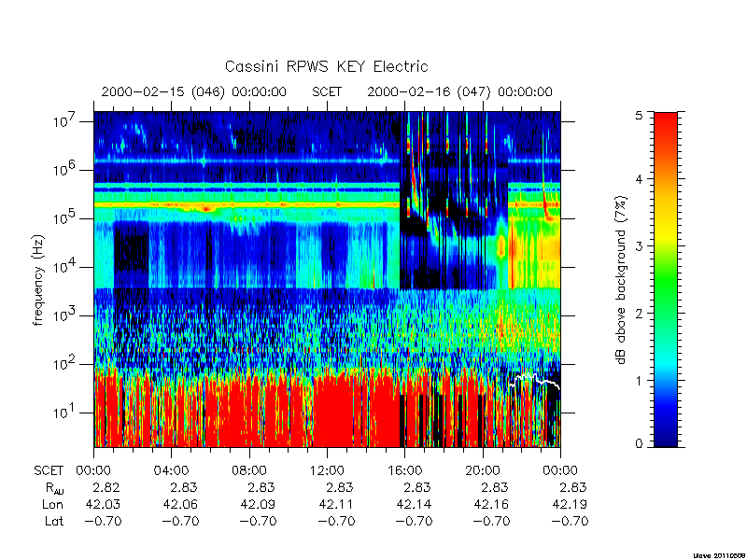Click the colorbar tick label "5"
Image resolution: width=747 pixels, height=560 pixels.
[x=639, y=116]
